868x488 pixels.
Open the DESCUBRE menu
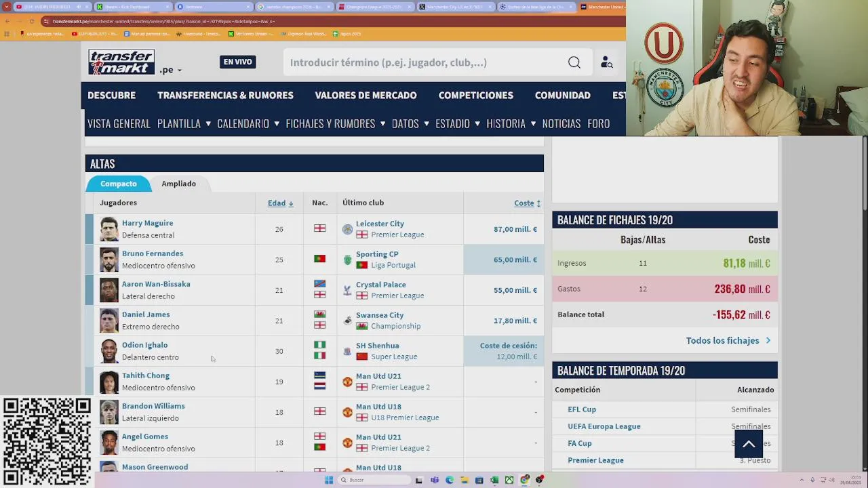[x=111, y=96]
